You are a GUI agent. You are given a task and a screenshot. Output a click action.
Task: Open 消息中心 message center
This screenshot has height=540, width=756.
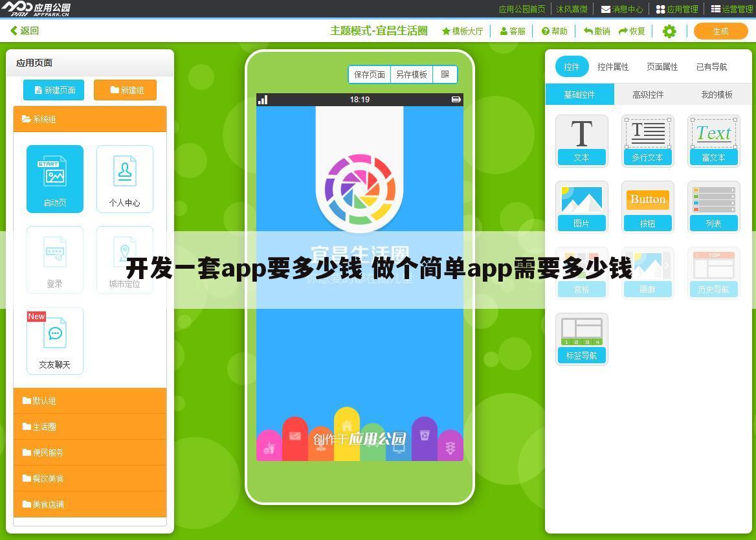point(622,9)
